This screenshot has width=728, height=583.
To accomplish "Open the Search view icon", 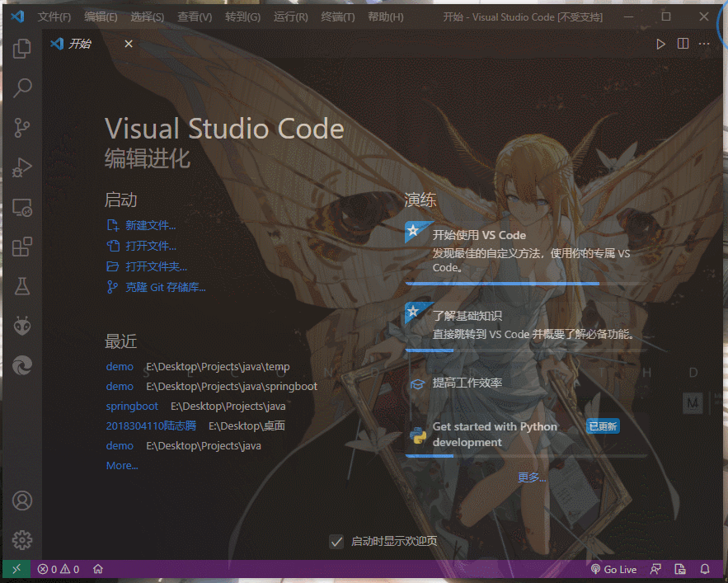I will (22, 87).
